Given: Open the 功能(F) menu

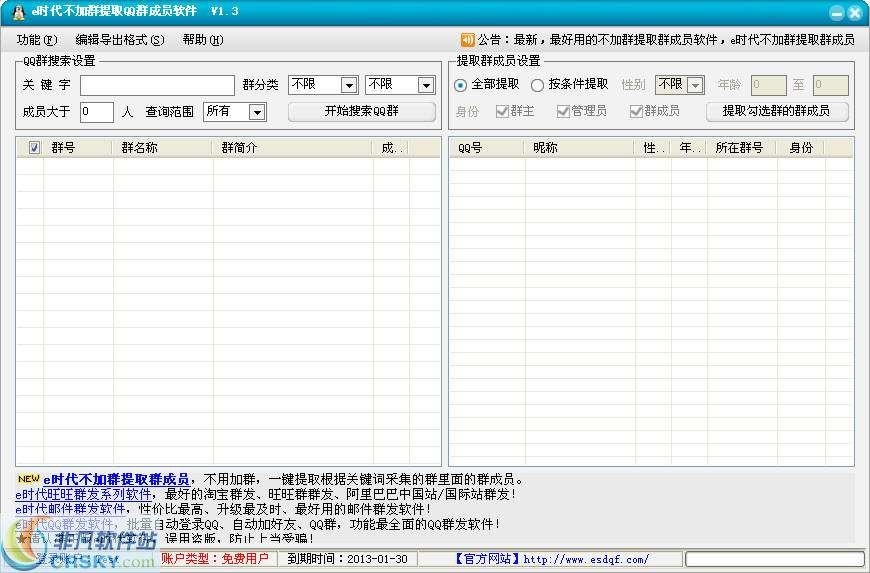Looking at the screenshot, I should click(37, 40).
